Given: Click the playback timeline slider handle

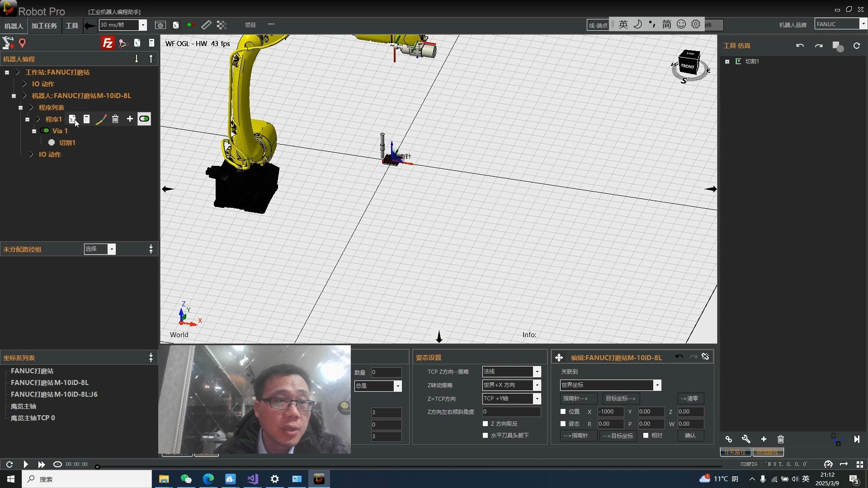Looking at the screenshot, I should [97, 467].
